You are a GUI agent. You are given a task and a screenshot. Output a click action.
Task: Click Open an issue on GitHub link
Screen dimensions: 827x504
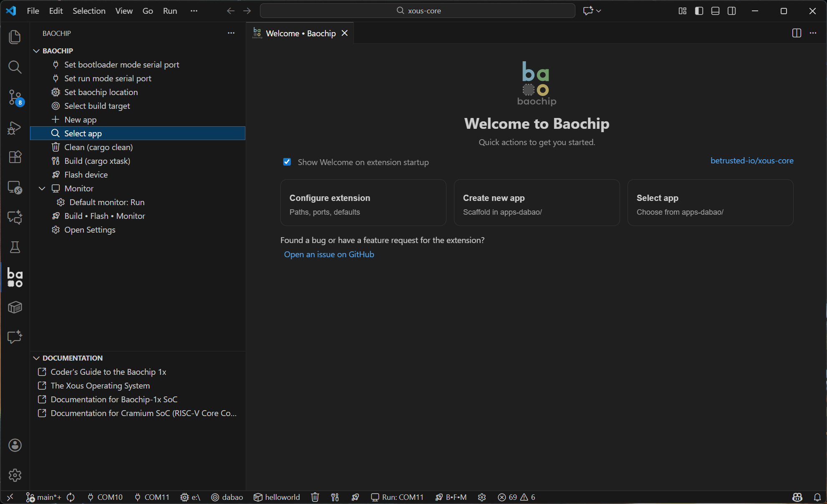click(329, 254)
